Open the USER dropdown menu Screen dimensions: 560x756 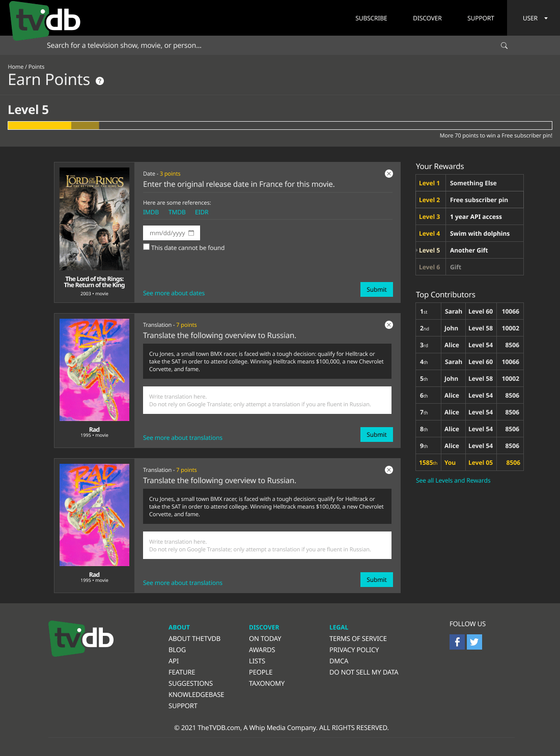[535, 18]
